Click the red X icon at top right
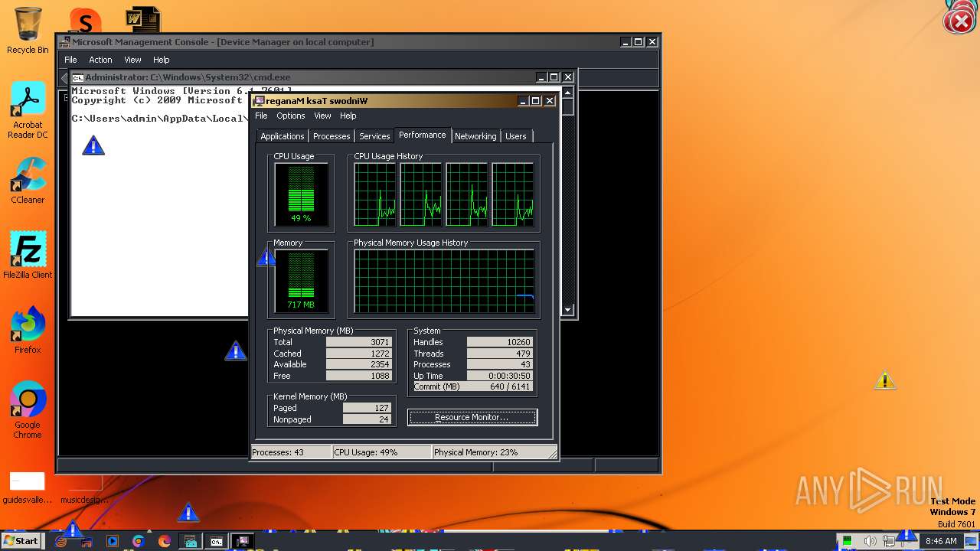 pos(959,21)
